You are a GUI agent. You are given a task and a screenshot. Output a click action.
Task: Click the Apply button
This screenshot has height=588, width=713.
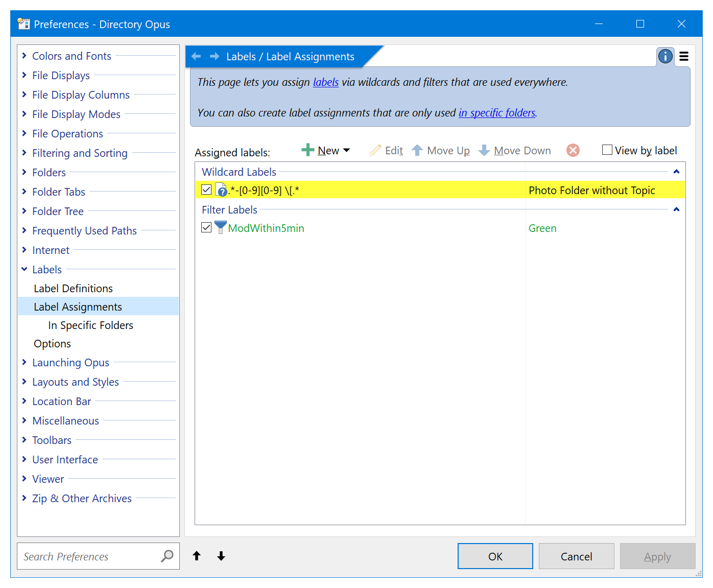(x=657, y=556)
